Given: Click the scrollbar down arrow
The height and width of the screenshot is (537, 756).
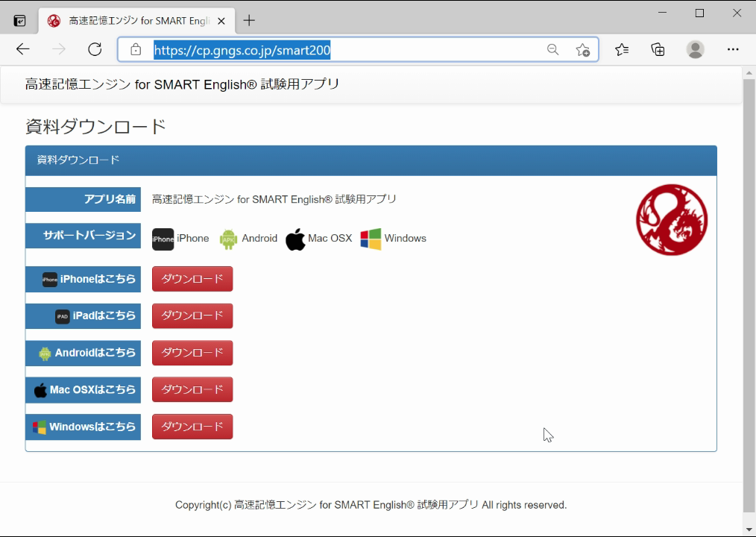Looking at the screenshot, I should point(749,530).
